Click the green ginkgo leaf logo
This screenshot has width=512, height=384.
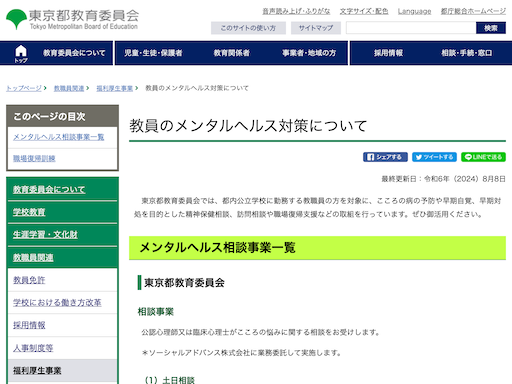tap(16, 19)
